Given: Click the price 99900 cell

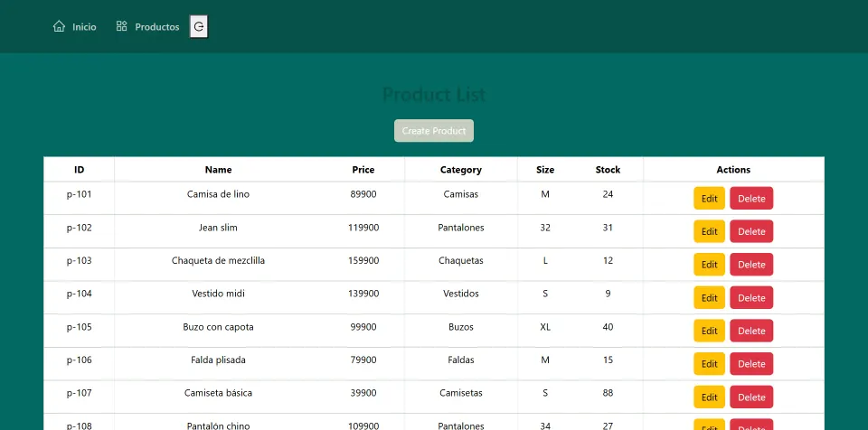Looking at the screenshot, I should [363, 331].
